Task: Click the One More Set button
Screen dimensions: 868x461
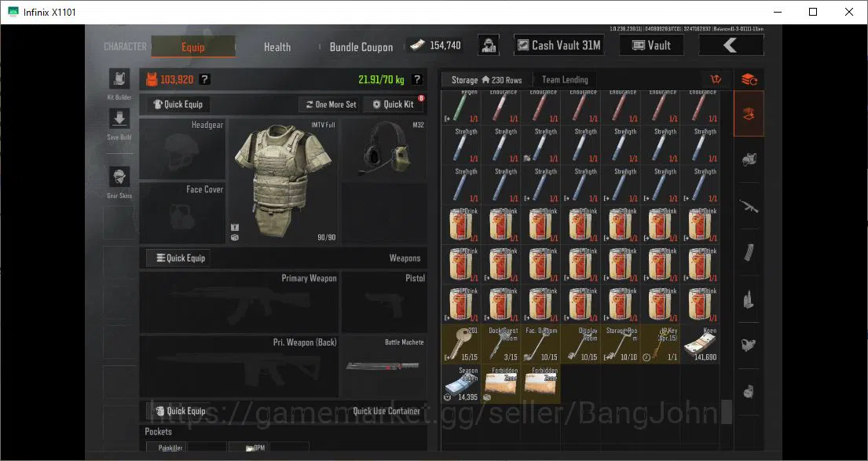Action: point(329,104)
